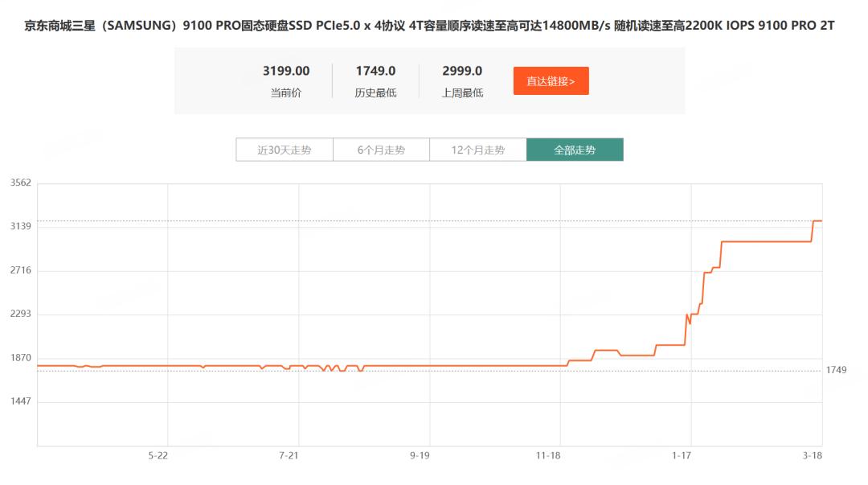
Task: Click the 5-22 date on the x-axis
Action: coord(158,456)
